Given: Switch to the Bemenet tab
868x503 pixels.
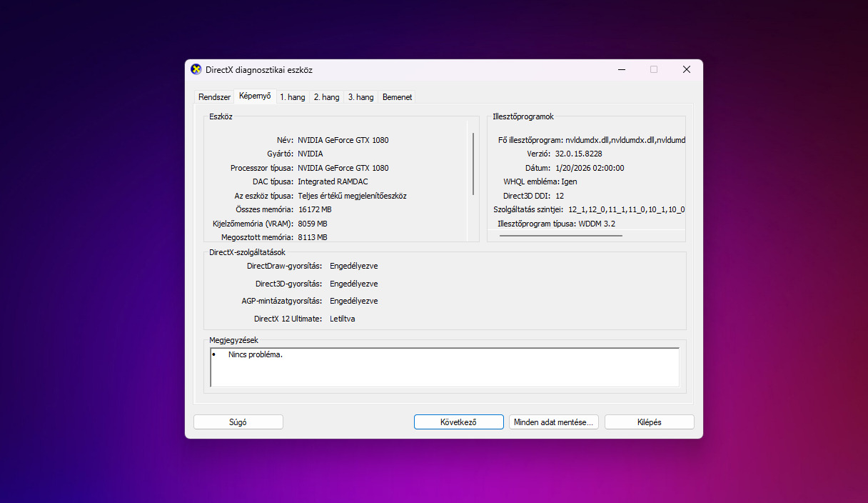Looking at the screenshot, I should tap(397, 97).
